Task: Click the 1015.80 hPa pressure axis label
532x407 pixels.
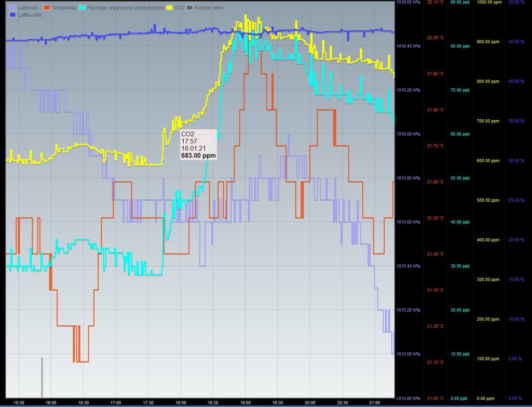Action: point(408,178)
